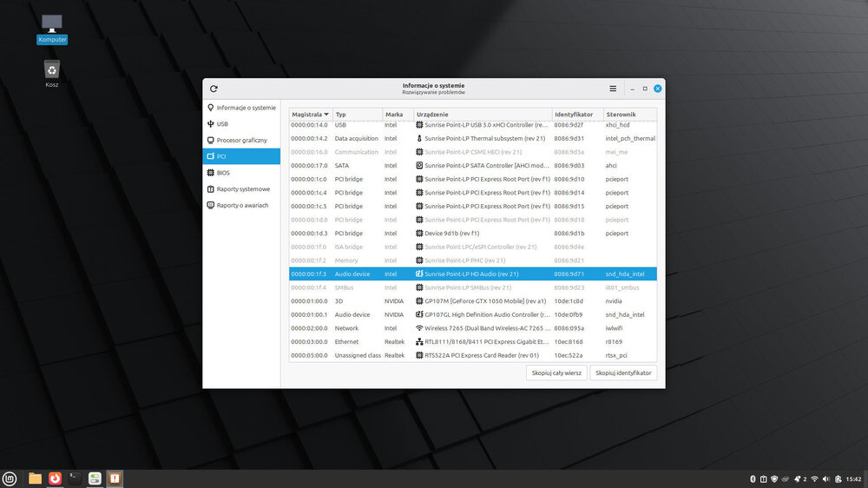Click the Skopiuj cały wiersz button
Screen dimensions: 868x488
click(556, 373)
